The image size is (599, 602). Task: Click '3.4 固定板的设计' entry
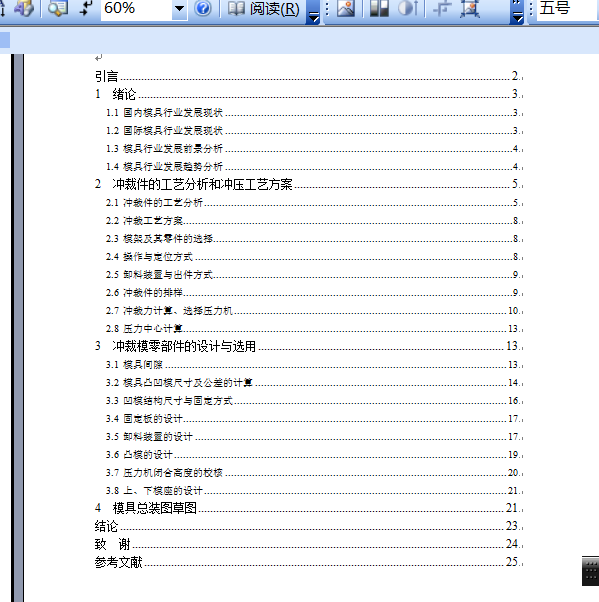click(314, 418)
